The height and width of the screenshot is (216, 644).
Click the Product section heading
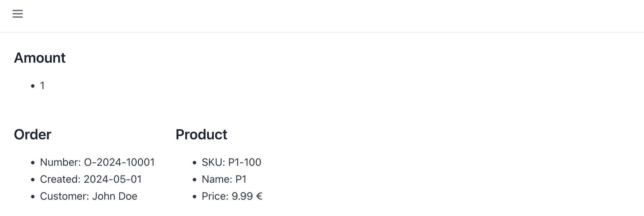pos(201,135)
